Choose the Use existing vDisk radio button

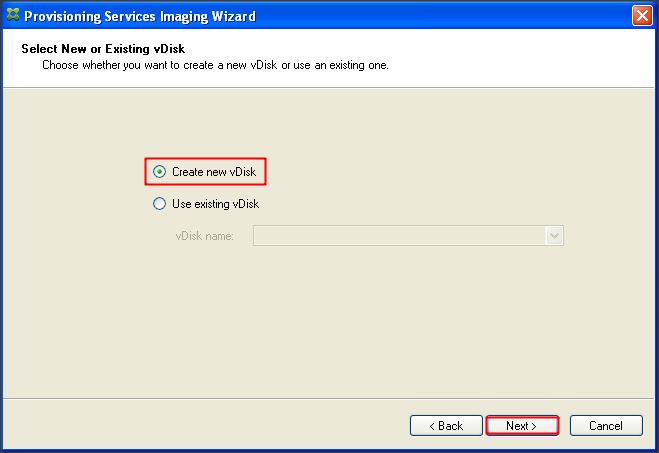pyautogui.click(x=159, y=204)
